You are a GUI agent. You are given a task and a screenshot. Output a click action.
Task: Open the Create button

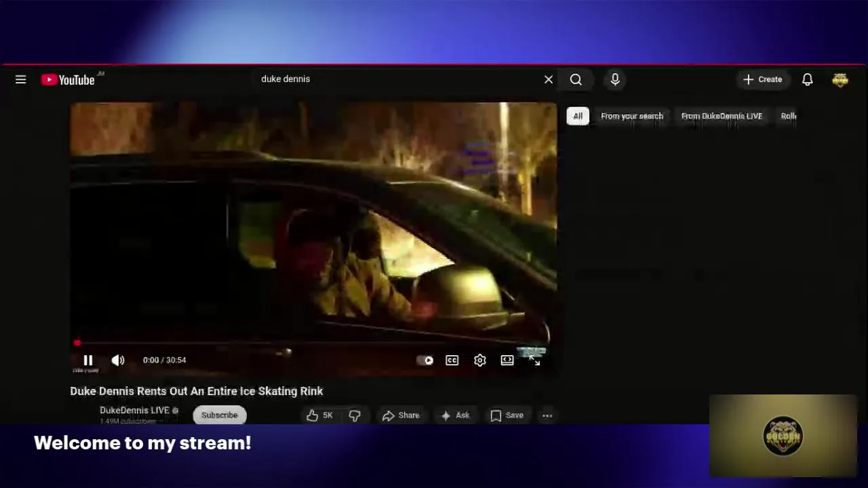(x=763, y=79)
